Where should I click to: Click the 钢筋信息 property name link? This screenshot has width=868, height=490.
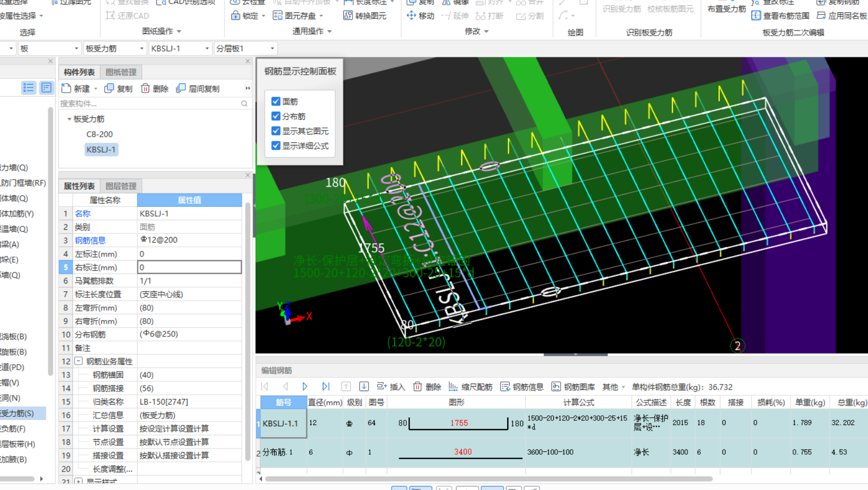[90, 240]
